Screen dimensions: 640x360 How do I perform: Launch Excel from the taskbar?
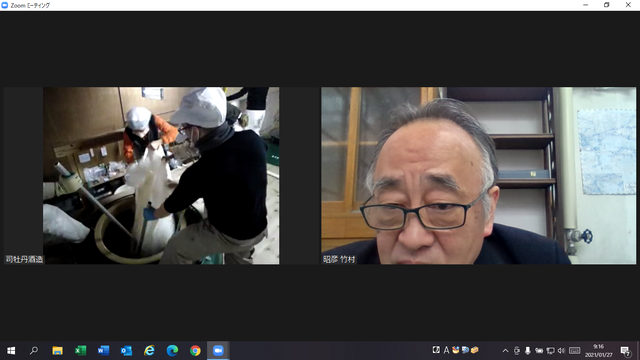pos(80,351)
